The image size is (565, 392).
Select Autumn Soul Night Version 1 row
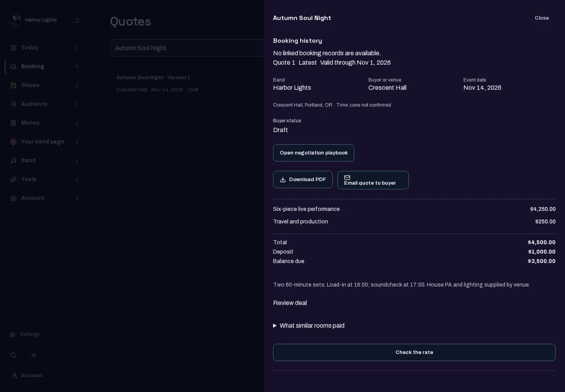[x=187, y=83]
